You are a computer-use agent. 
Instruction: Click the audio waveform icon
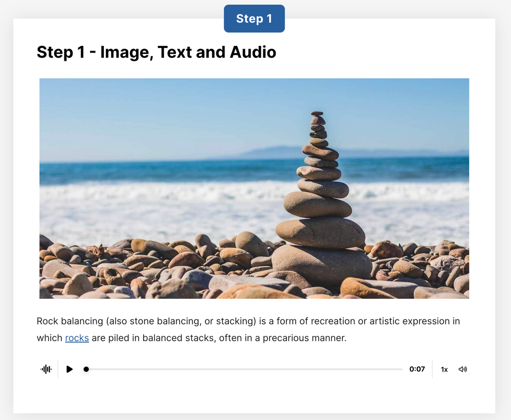[x=46, y=369]
